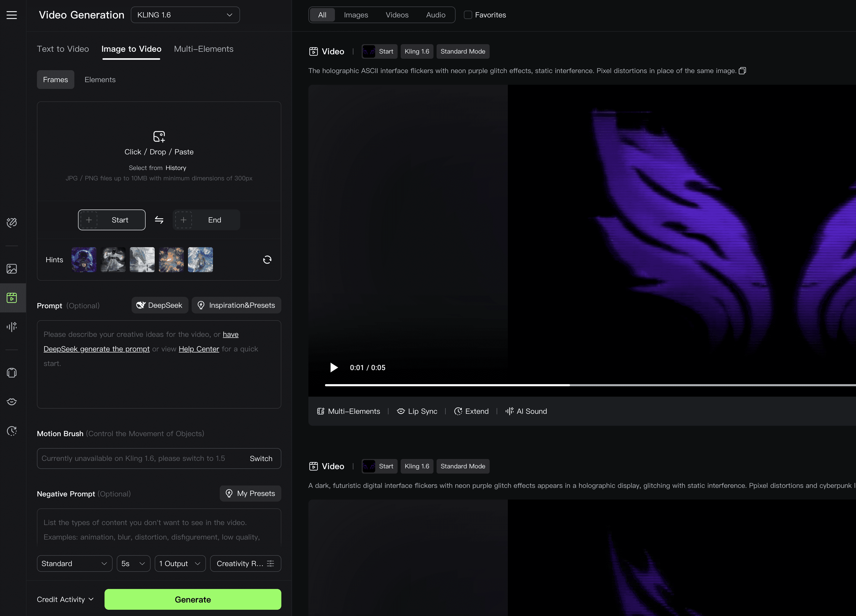This screenshot has height=616, width=856.
Task: Click the image upload icon in the drop zone
Action: pyautogui.click(x=159, y=136)
